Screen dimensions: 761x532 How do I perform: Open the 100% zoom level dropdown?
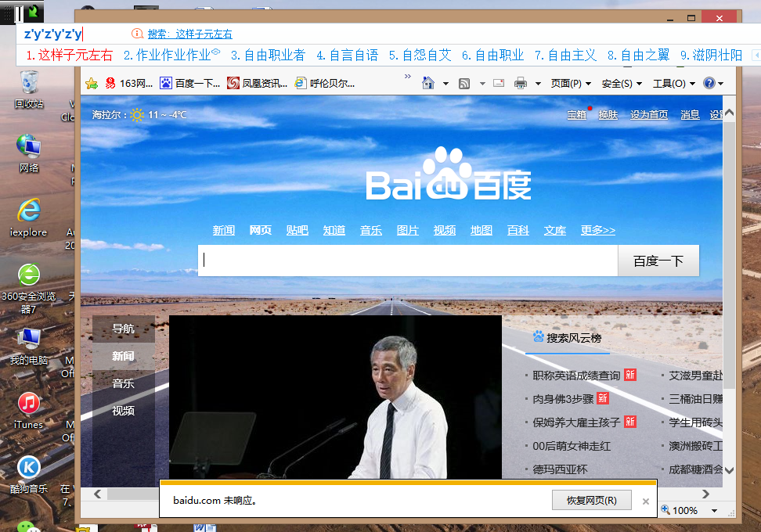[x=714, y=511]
